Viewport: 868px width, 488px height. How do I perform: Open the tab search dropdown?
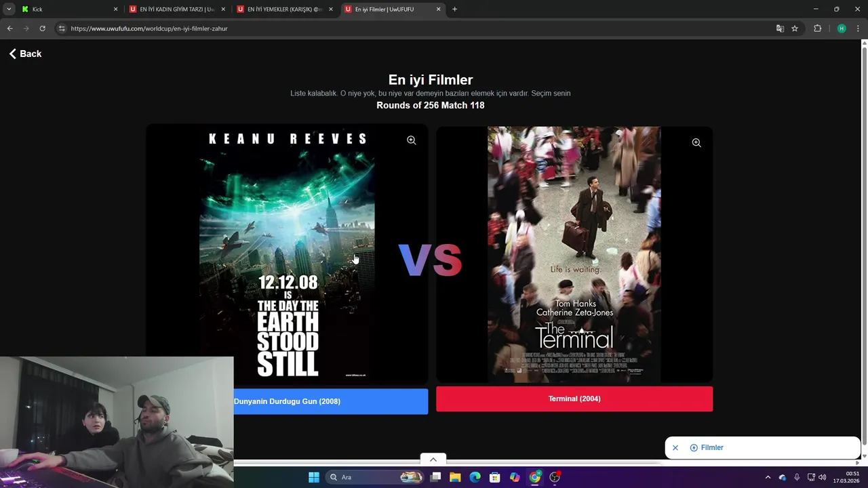point(9,9)
